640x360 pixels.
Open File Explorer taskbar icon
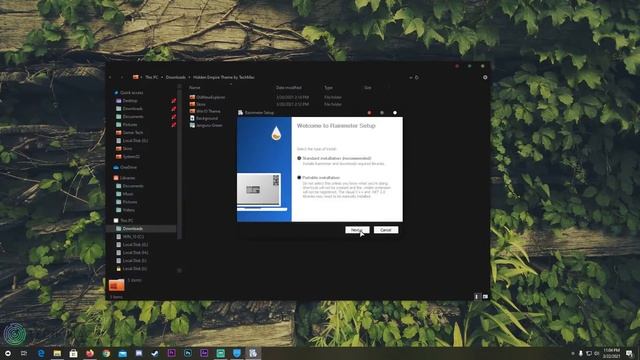(x=57, y=353)
